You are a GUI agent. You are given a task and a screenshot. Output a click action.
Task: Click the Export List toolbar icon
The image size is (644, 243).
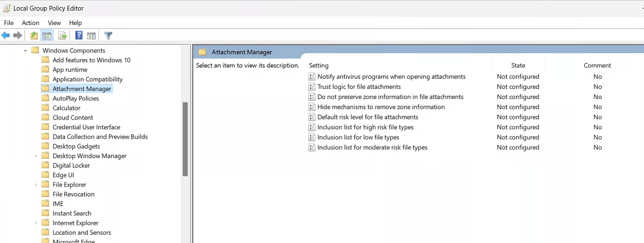coord(63,36)
